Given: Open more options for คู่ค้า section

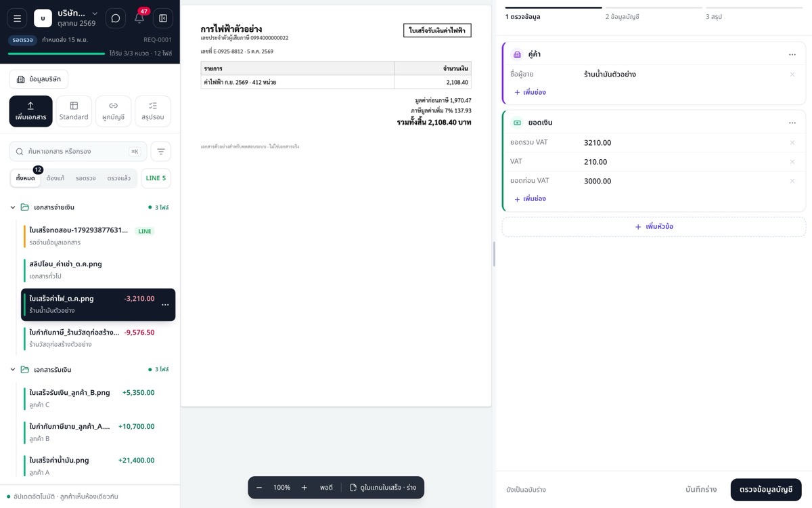Looking at the screenshot, I should 792,55.
